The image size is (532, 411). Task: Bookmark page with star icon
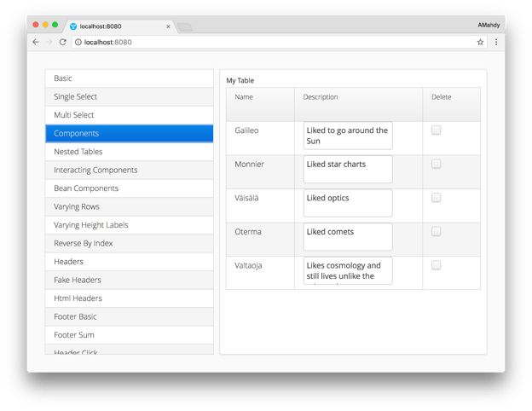pyautogui.click(x=480, y=42)
